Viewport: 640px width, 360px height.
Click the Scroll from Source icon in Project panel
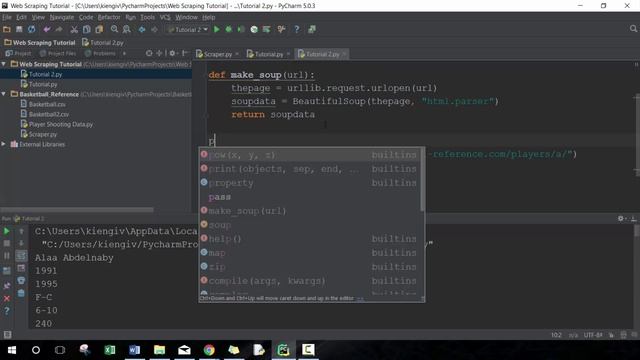pyautogui.click(x=149, y=53)
